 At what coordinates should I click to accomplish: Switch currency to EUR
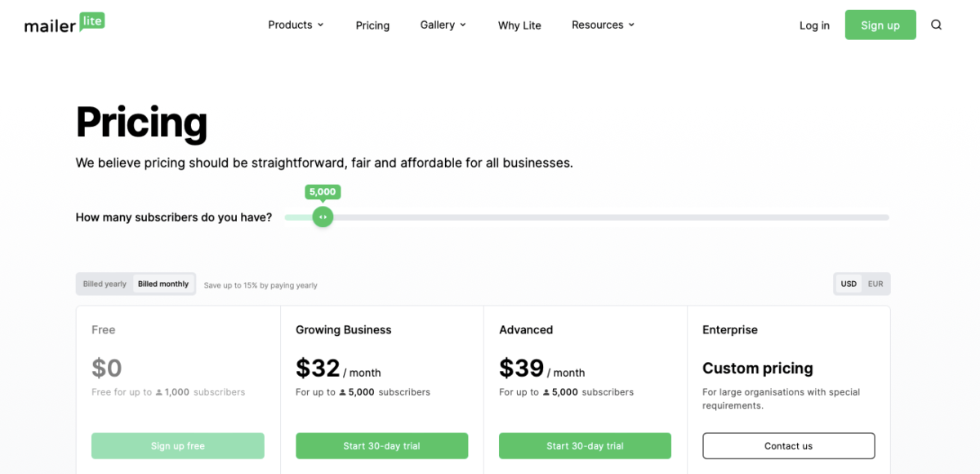click(x=875, y=284)
